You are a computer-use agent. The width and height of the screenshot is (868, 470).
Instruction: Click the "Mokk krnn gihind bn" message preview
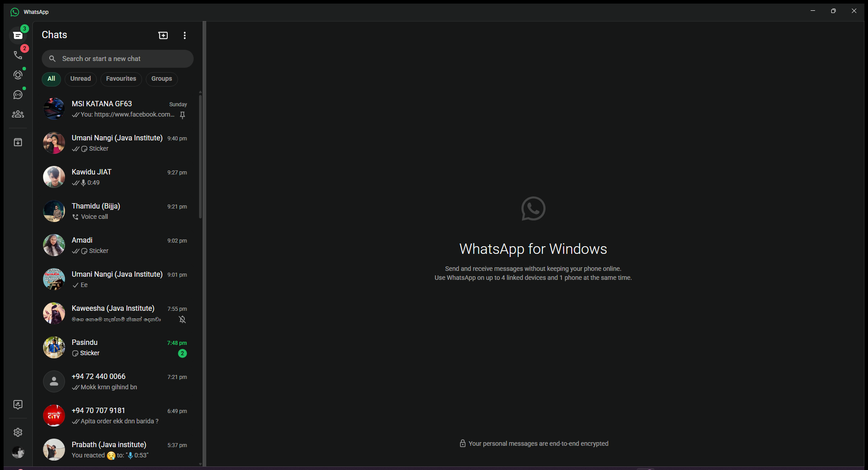pyautogui.click(x=109, y=387)
